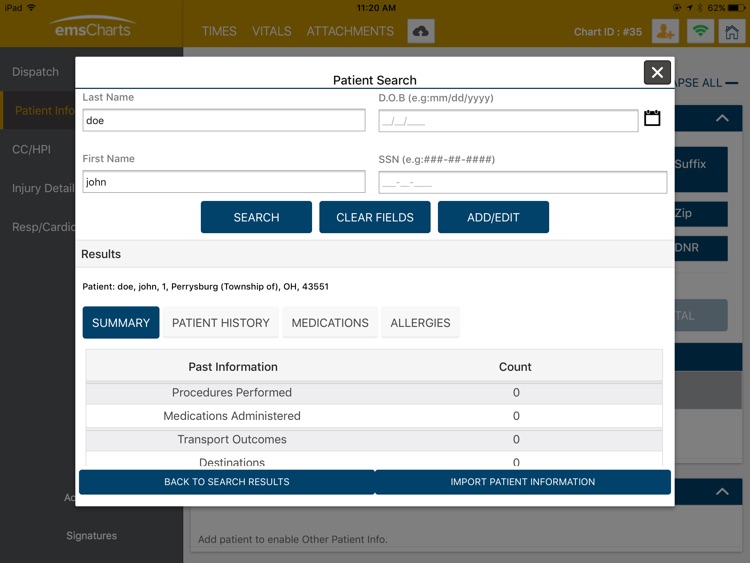The width and height of the screenshot is (750, 563).
Task: Select the Summary tab
Action: (121, 323)
